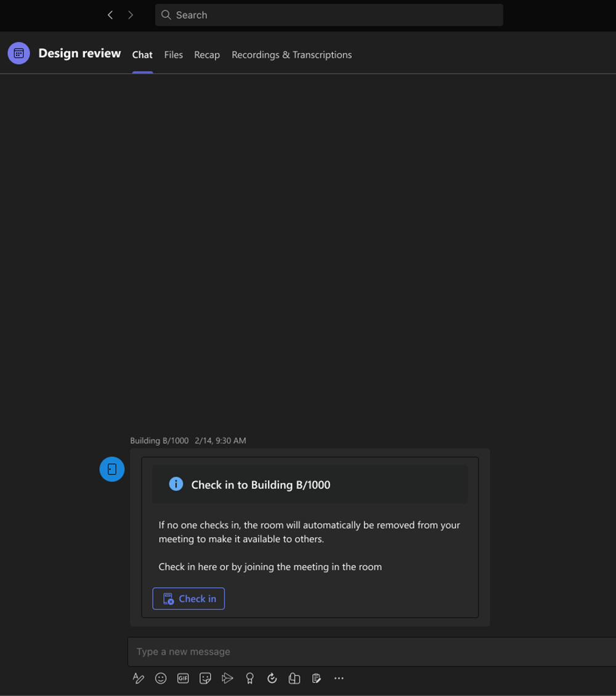616x696 pixels.
Task: Click 'Check in here or by joining' text
Action: pyautogui.click(x=270, y=567)
